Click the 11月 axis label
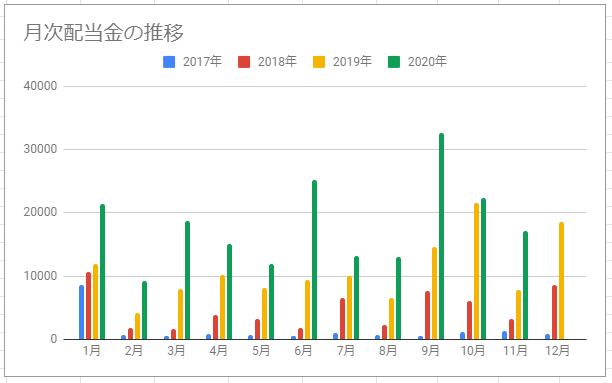This screenshot has width=612, height=383. point(515,351)
